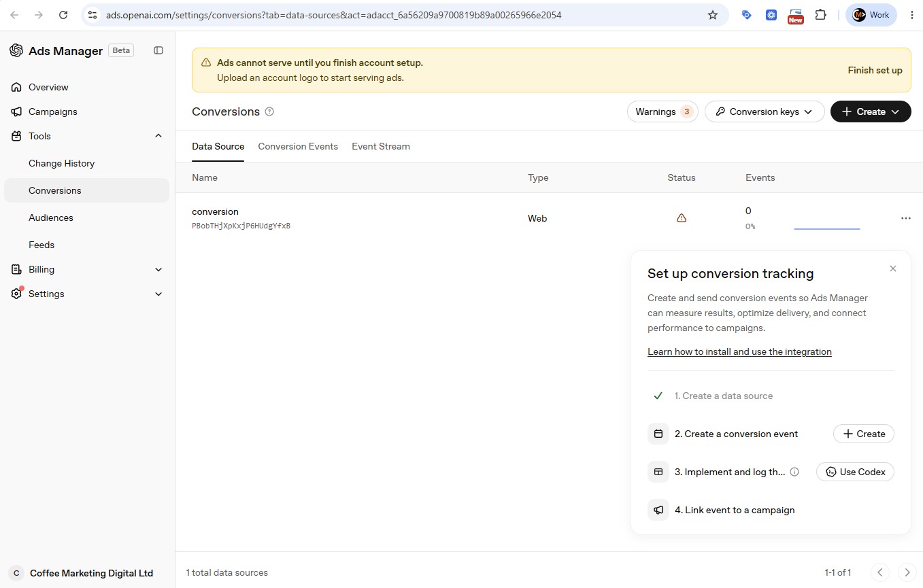The image size is (923, 588).
Task: Open the Chrome three-dot menu
Action: [x=912, y=15]
